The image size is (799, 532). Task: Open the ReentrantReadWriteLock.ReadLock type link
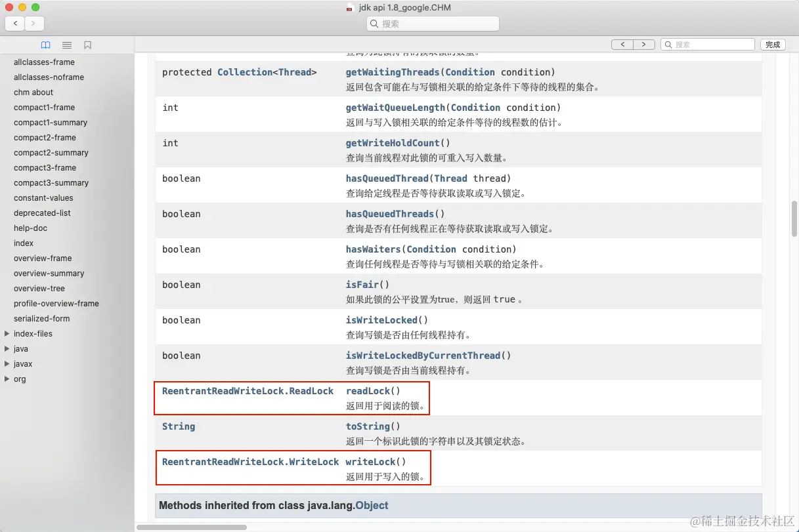pyautogui.click(x=248, y=391)
